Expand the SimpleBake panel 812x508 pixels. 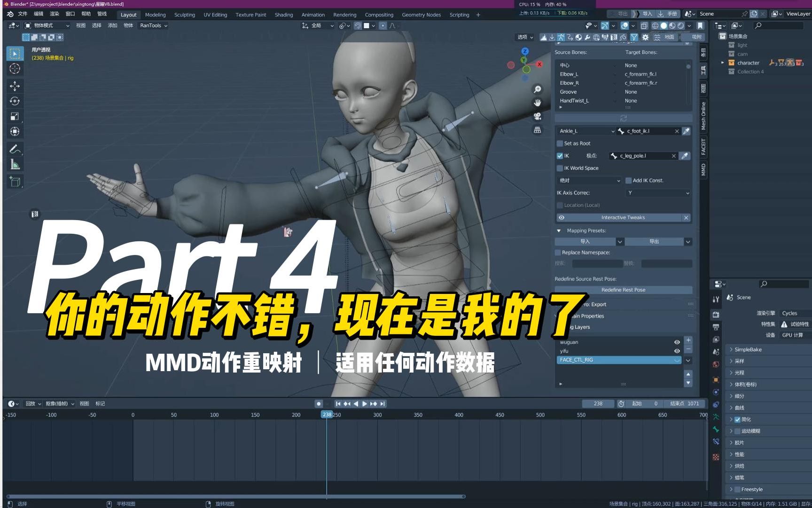tap(748, 349)
